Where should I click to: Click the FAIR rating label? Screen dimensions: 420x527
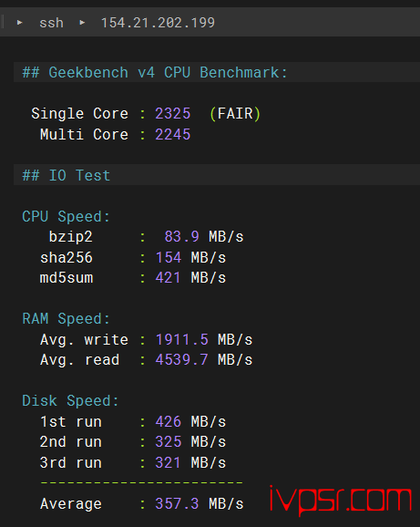(235, 114)
